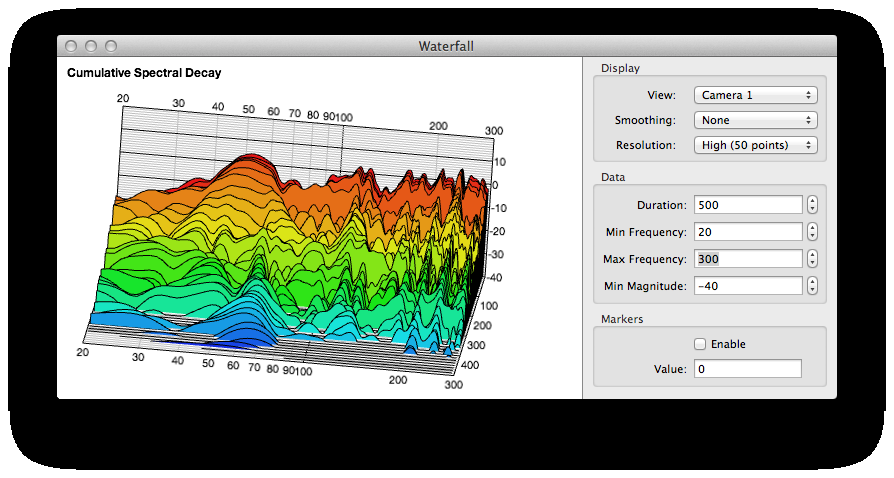The image size is (894, 478).
Task: Open the View dropdown showing Camera 1
Action: click(755, 95)
